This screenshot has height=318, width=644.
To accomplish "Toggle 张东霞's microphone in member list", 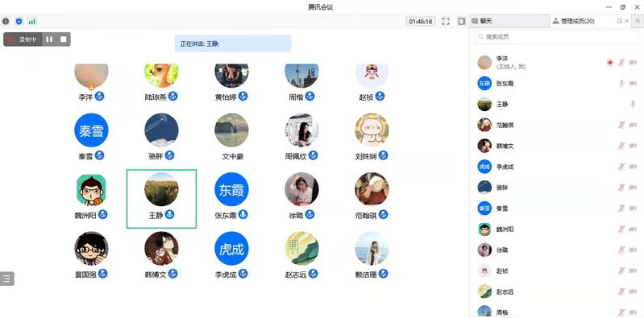I will [x=621, y=83].
